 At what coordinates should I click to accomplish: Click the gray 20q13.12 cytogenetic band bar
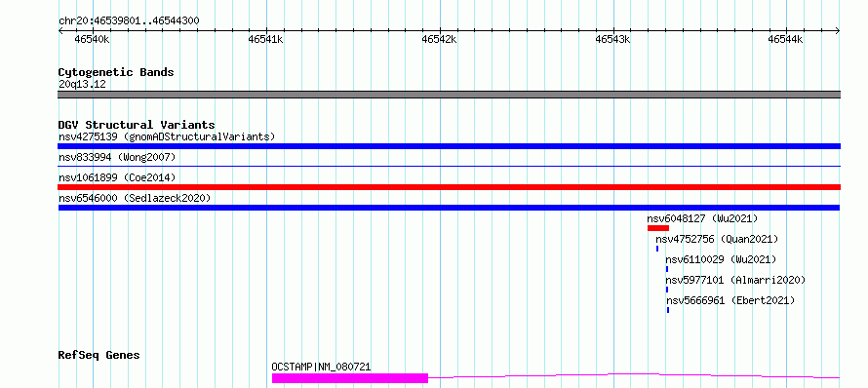pos(449,95)
